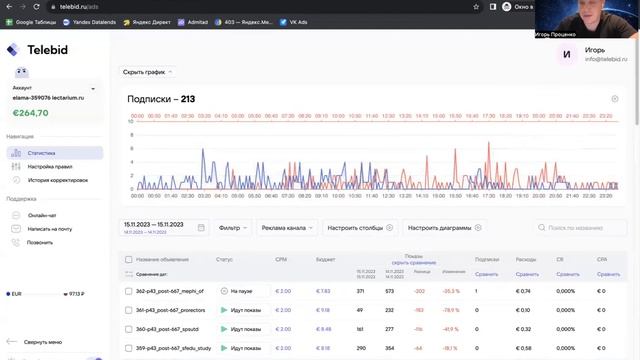The image size is (640, 360).
Task: Click Сравнить under Расходы column
Action: pos(527,274)
